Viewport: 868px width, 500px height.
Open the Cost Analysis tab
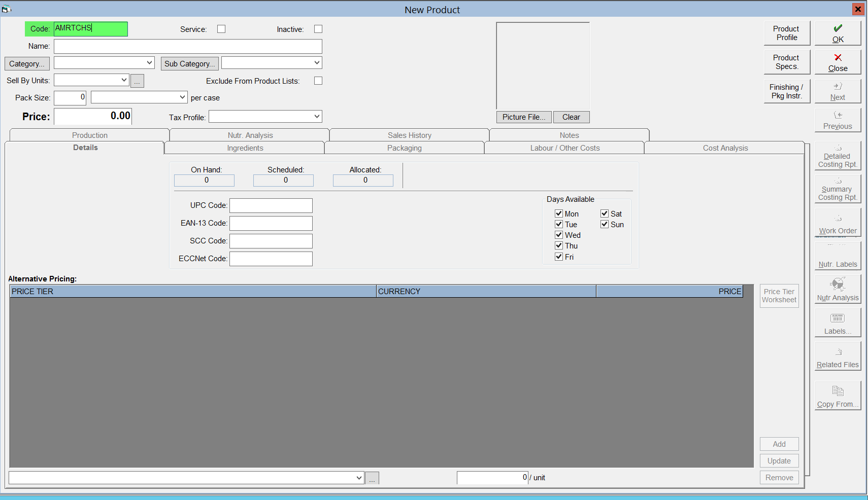coord(725,148)
